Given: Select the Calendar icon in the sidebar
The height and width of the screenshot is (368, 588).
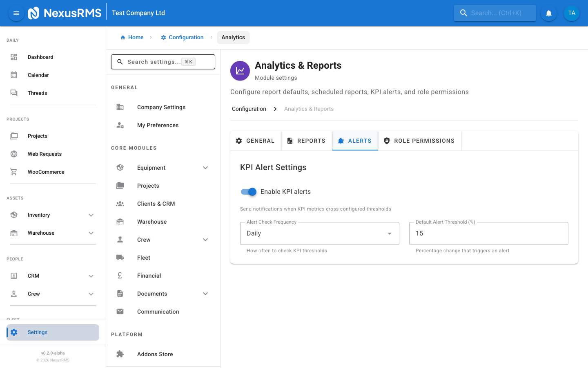Looking at the screenshot, I should 13,75.
